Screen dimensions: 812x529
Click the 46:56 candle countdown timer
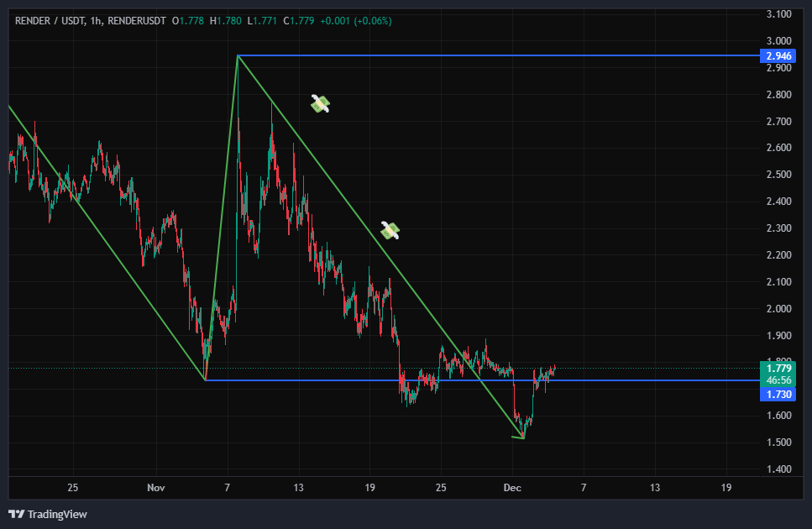click(x=775, y=380)
